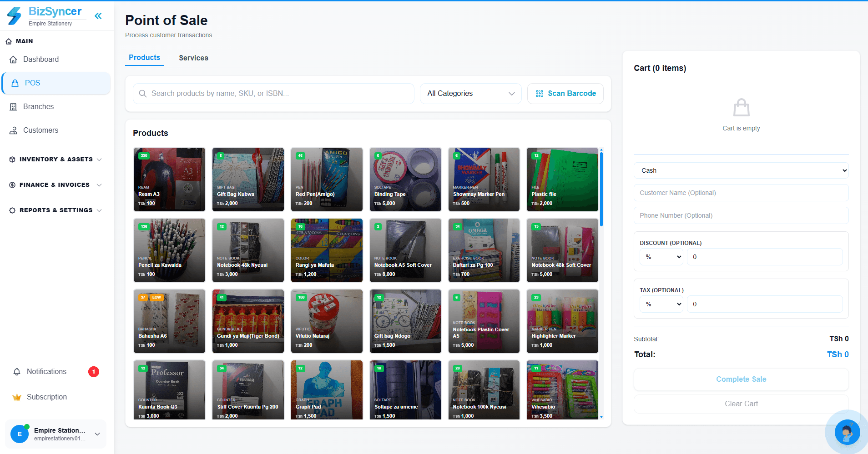The width and height of the screenshot is (868, 454).
Task: Switch to the Products tab
Action: click(x=144, y=58)
